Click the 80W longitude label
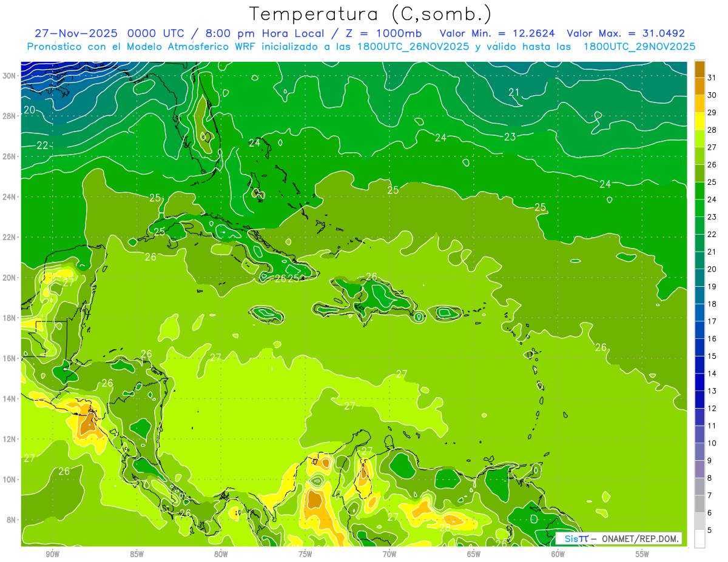This screenshot has width=728, height=562. [x=221, y=555]
